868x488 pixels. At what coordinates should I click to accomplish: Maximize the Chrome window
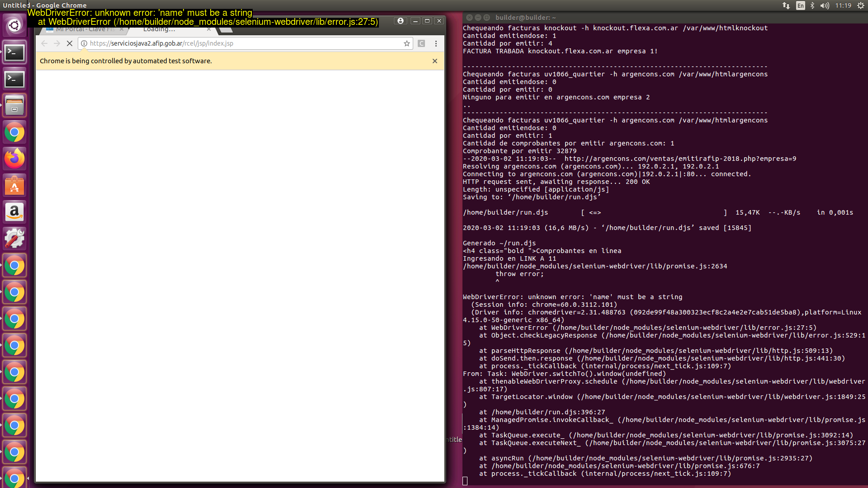pos(427,21)
